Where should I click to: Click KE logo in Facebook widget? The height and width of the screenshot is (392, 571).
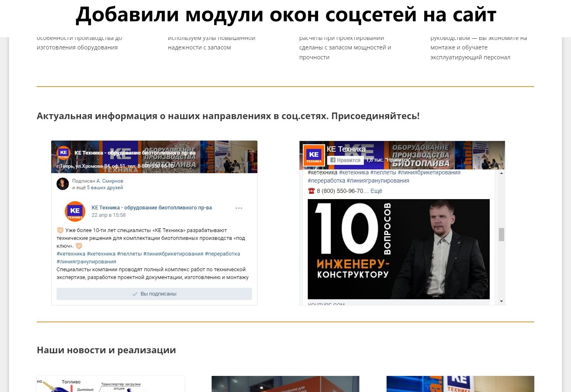[314, 155]
